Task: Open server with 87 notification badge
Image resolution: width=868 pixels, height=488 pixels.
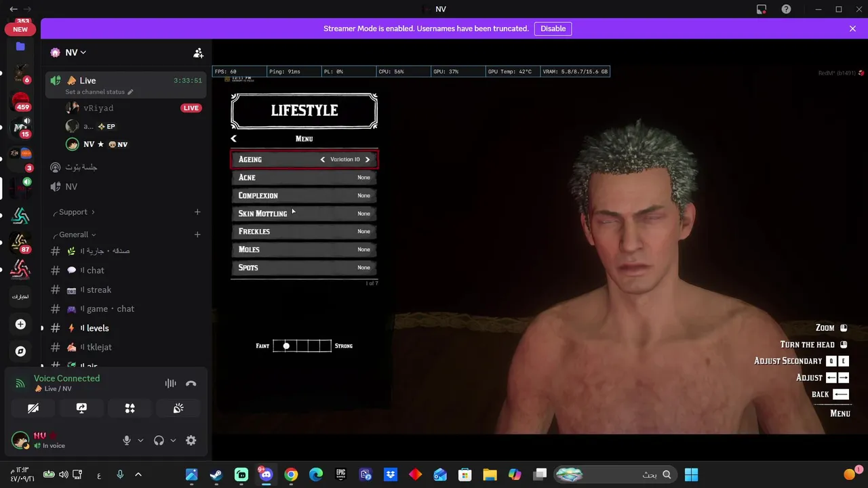Action: point(20,243)
